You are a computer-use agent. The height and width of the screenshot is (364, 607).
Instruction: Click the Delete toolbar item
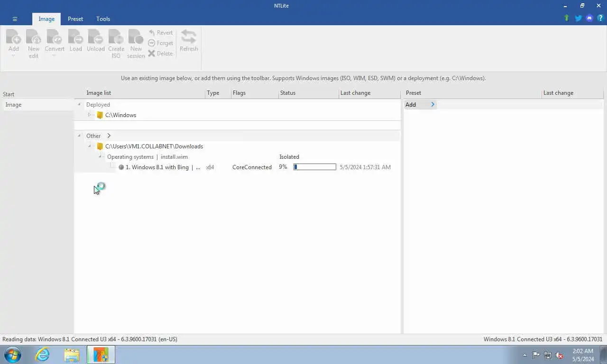pos(160,54)
